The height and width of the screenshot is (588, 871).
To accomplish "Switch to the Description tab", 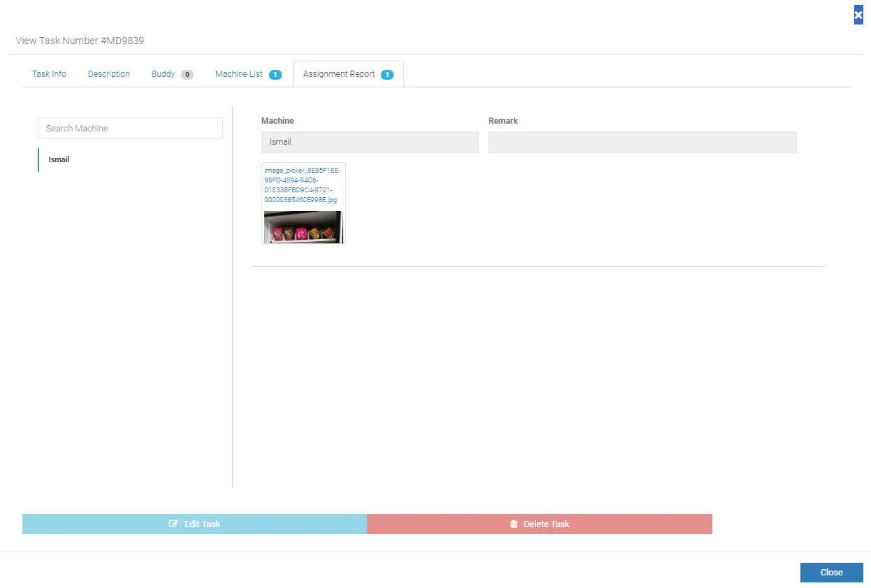I will [108, 73].
